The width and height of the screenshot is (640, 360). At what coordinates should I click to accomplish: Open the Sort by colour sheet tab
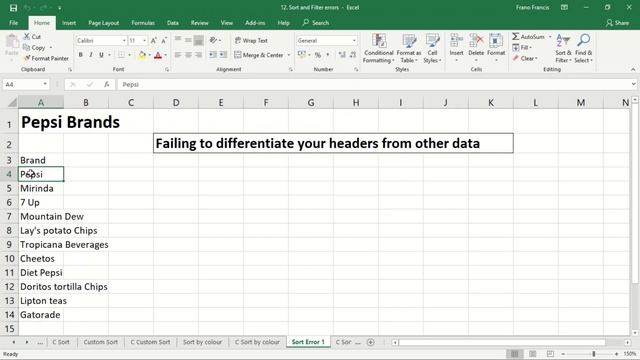[202, 342]
